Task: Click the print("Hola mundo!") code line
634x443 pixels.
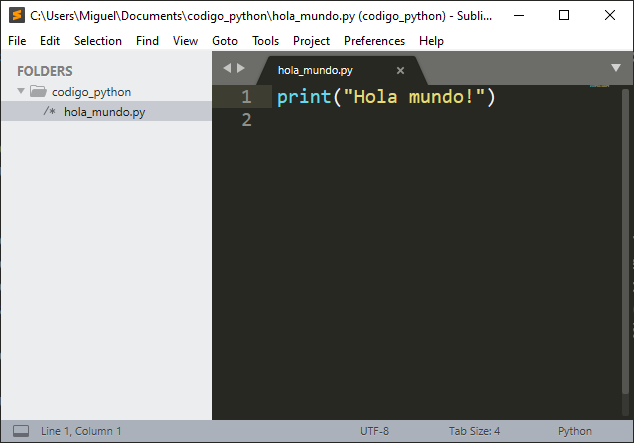Action: (386, 97)
